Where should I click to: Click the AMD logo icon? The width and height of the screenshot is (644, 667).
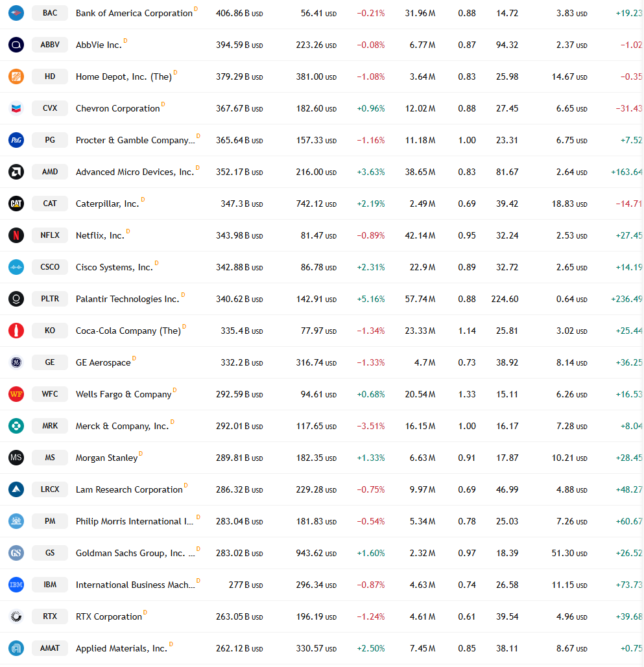click(x=16, y=172)
